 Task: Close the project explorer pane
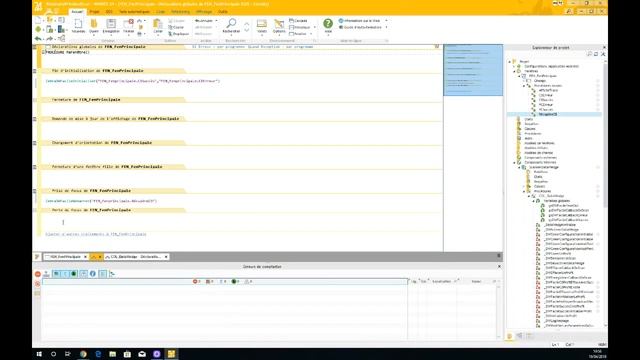[604, 48]
